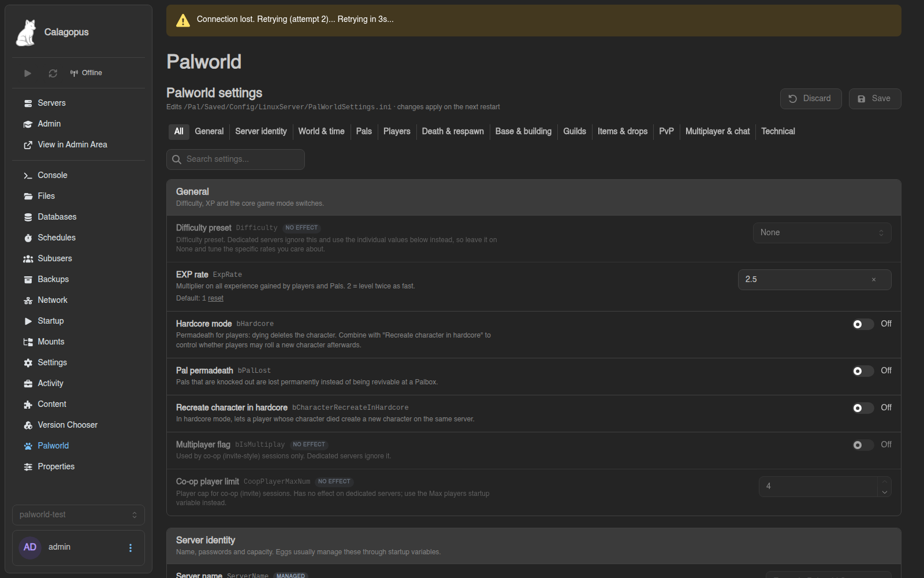Open Network via its network icon
Viewport: 924px width, 578px height.
click(x=28, y=300)
